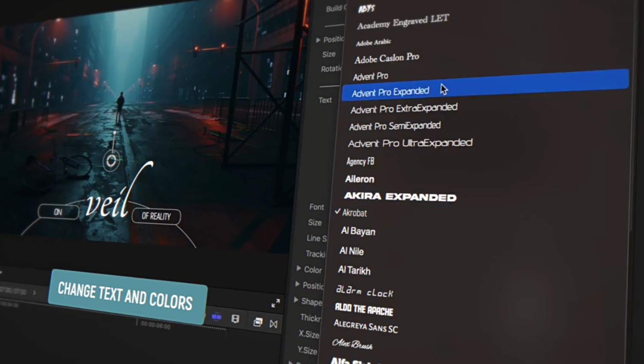Screen dimensions: 644x364
Task: Select ALDO THE APACHE font
Action: click(x=363, y=309)
